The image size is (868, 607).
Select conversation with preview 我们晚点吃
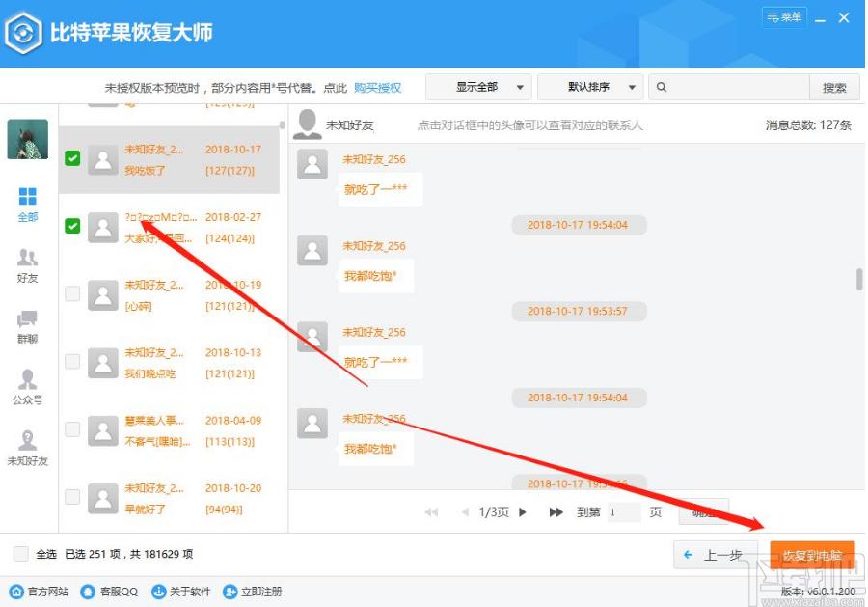(x=170, y=363)
